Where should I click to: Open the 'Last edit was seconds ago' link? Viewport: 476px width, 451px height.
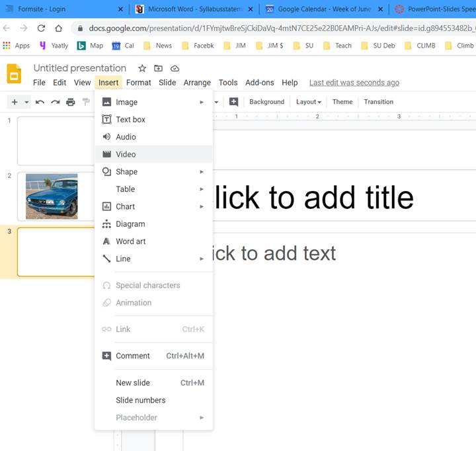click(x=354, y=83)
